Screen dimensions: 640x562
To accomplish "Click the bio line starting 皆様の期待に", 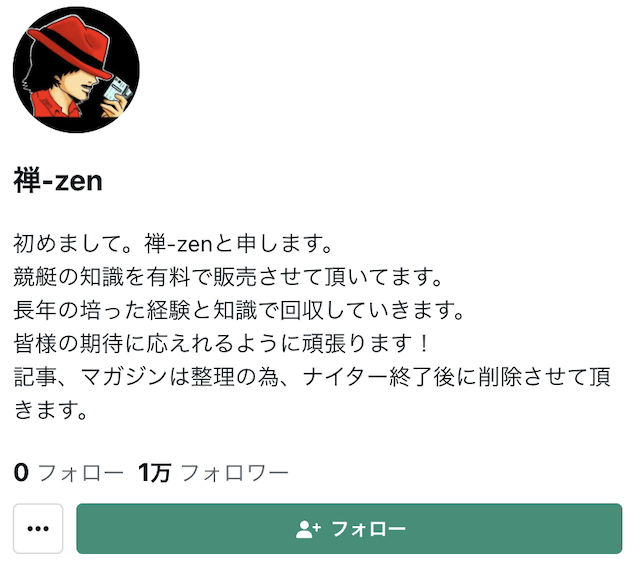I will point(222,344).
